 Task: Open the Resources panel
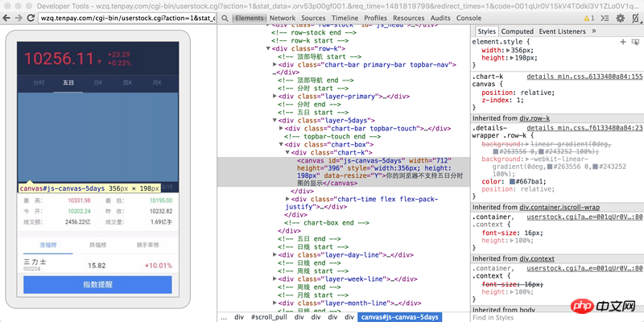point(409,18)
